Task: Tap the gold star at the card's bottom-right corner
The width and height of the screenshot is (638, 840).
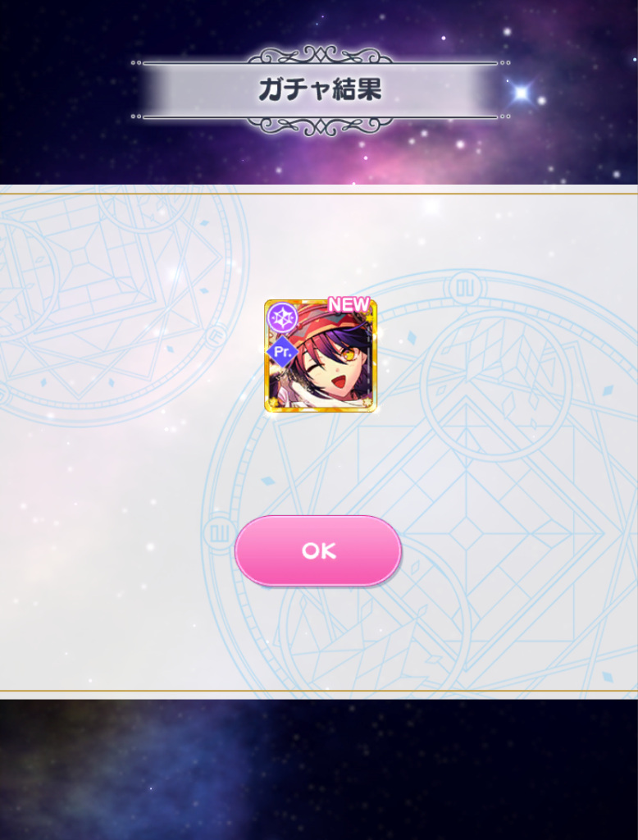Action: click(368, 402)
